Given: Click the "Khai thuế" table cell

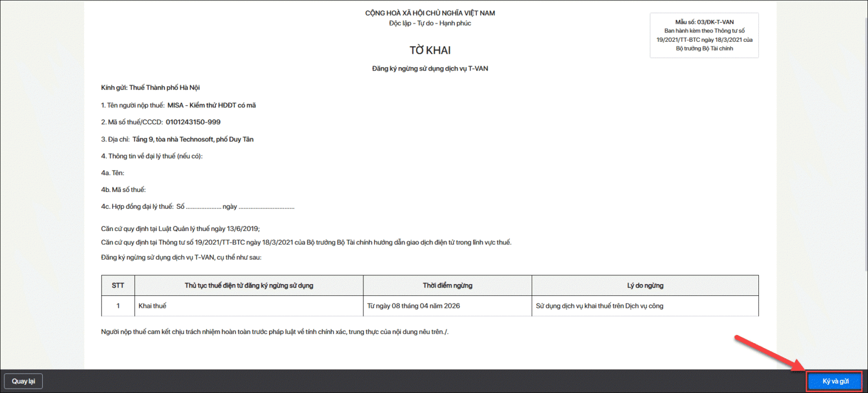Looking at the screenshot, I should [249, 306].
